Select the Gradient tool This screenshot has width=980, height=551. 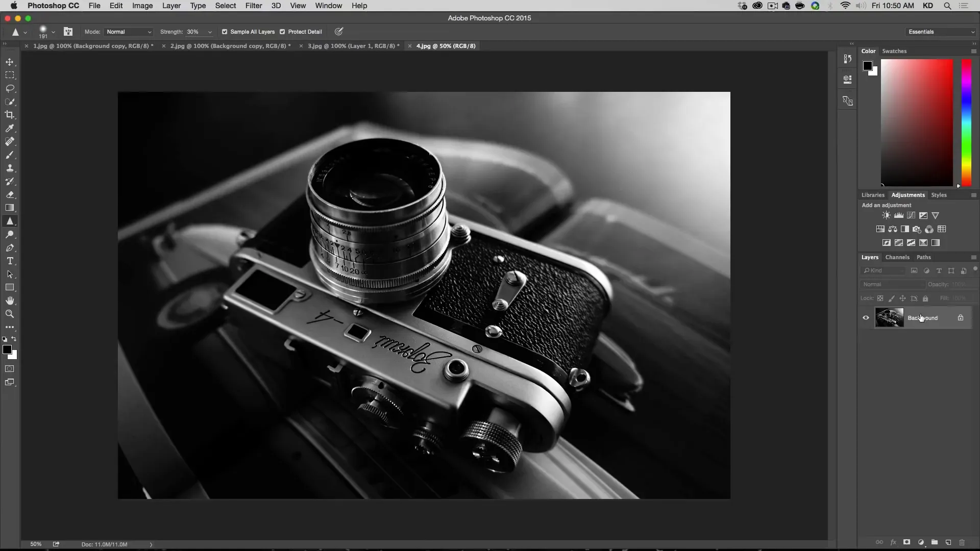tap(10, 208)
